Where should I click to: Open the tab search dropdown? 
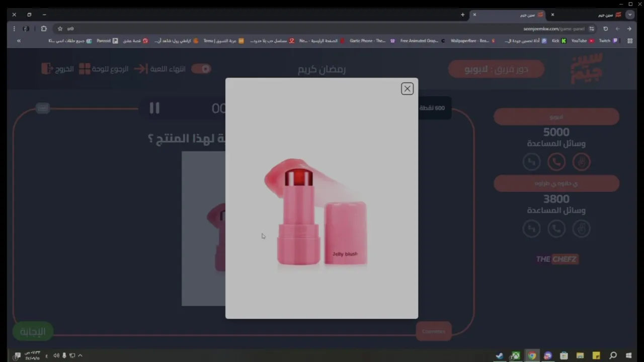click(x=629, y=15)
